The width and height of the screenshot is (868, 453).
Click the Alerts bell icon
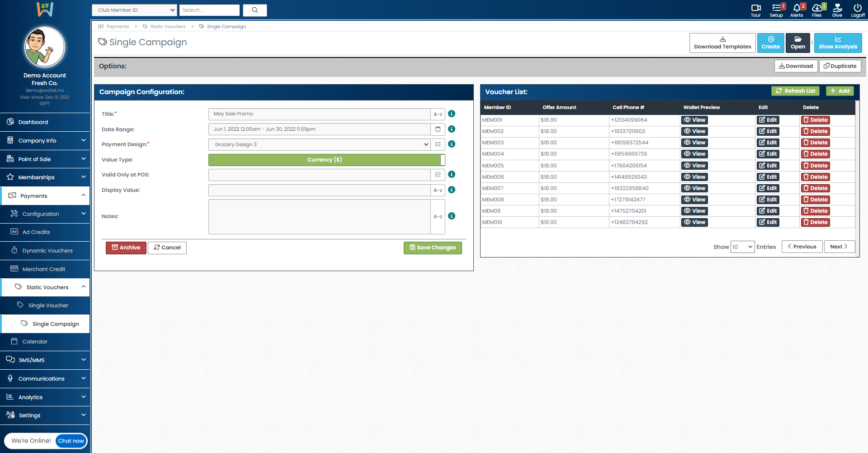796,8
